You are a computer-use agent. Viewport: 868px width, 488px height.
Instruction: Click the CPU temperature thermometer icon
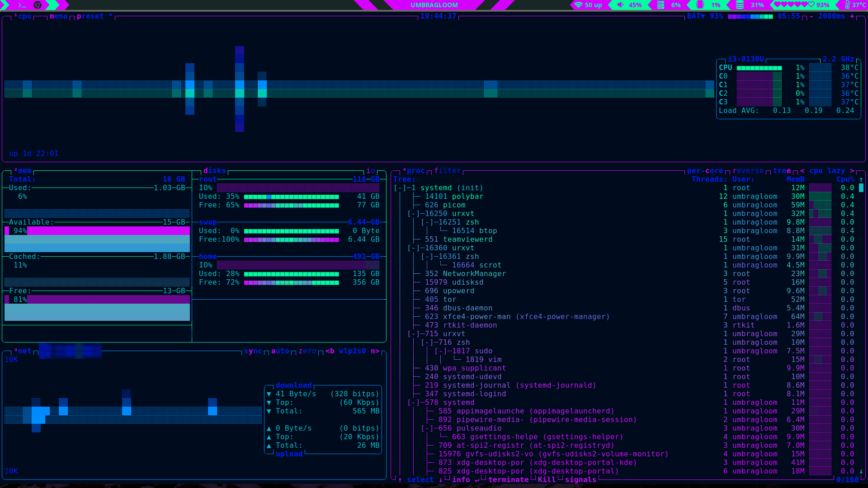[847, 5]
